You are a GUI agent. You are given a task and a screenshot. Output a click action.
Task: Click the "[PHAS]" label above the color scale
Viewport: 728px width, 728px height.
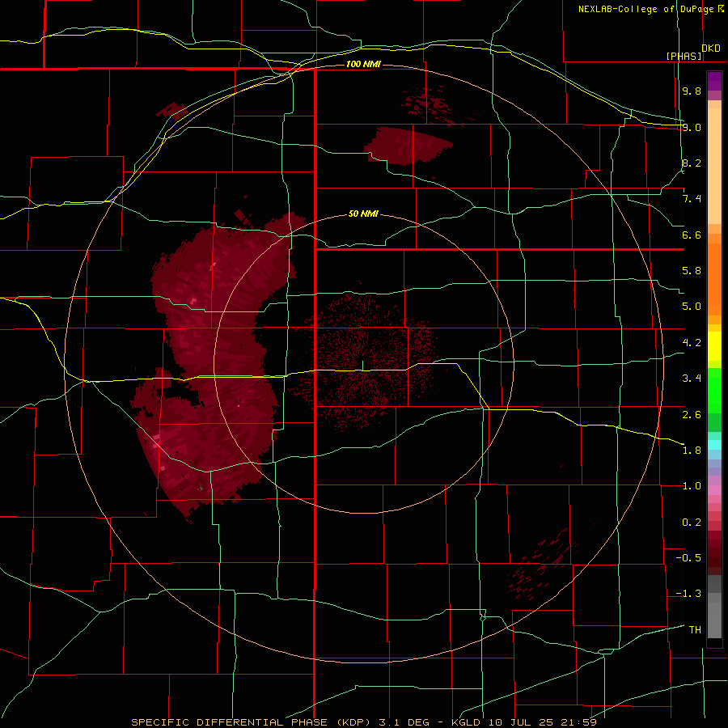click(684, 56)
